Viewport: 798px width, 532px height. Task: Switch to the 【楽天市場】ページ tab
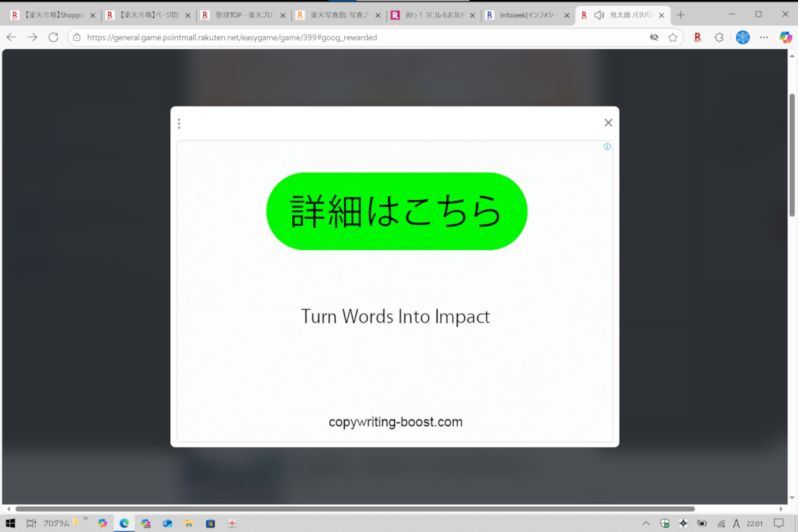148,15
